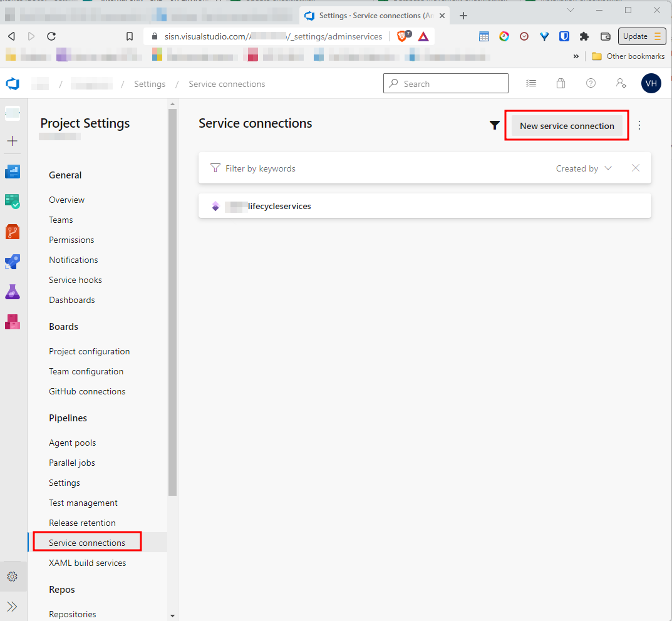672x621 pixels.
Task: Expand the Created by dropdown
Action: [x=583, y=168]
